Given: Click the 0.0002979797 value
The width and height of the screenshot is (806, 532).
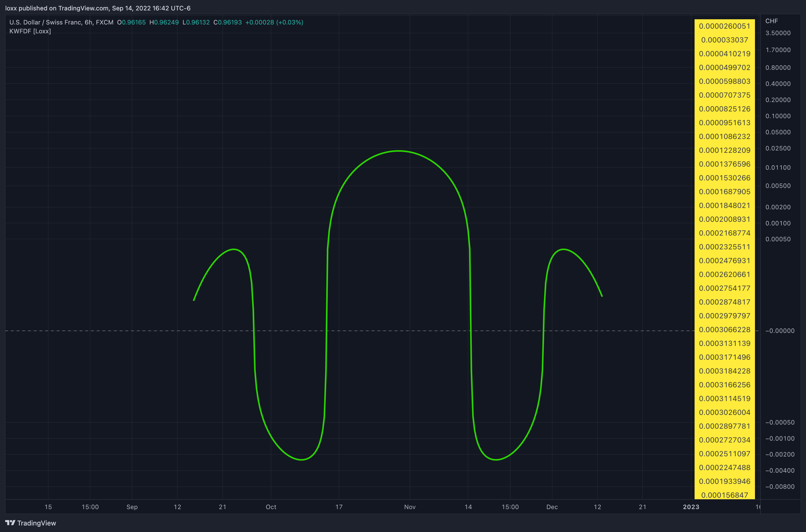Looking at the screenshot, I should pos(725,316).
